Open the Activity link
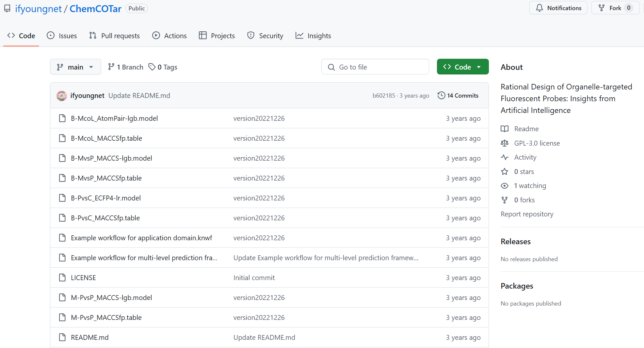 [x=525, y=157]
